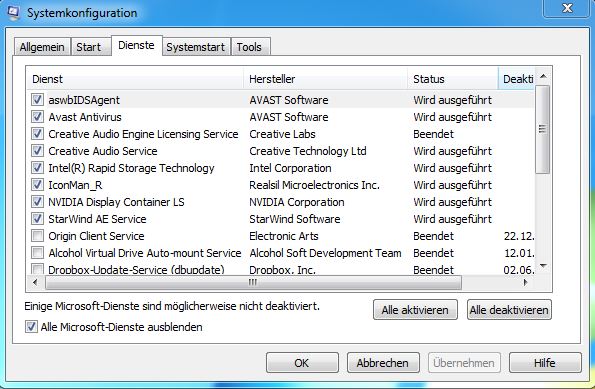Click Beendet status of Creative Audio Engine
595x389 pixels.
click(433, 134)
